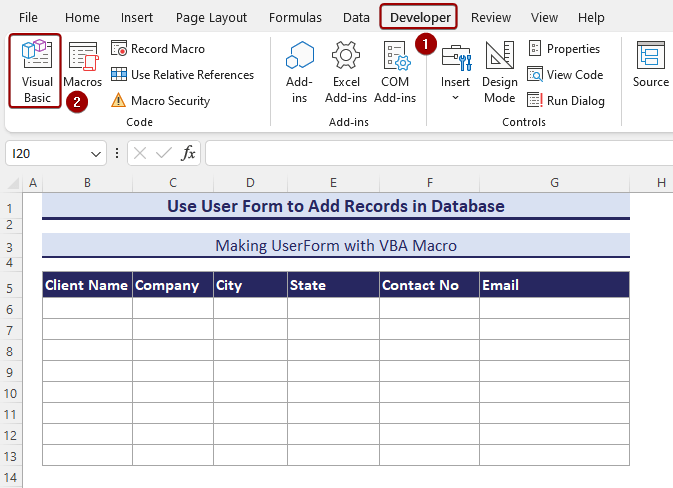
Task: Expand the Name Box dropdown arrow
Action: tap(96, 154)
